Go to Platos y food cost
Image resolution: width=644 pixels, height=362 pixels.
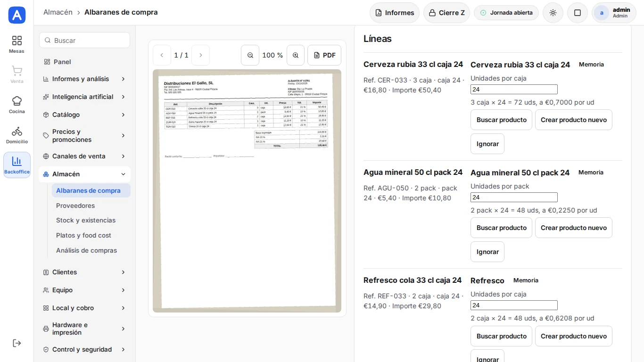[91, 235]
